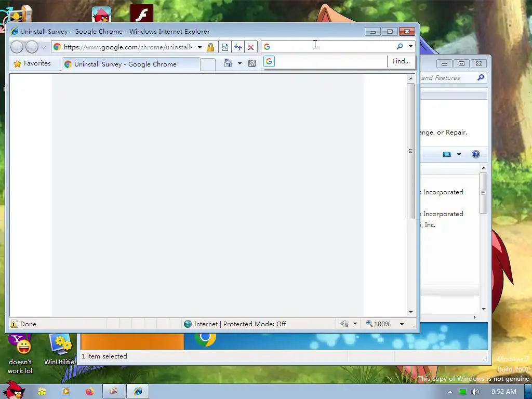The width and height of the screenshot is (532, 399).
Task: Click the Google search provider icon in the search box
Action: point(267,47)
